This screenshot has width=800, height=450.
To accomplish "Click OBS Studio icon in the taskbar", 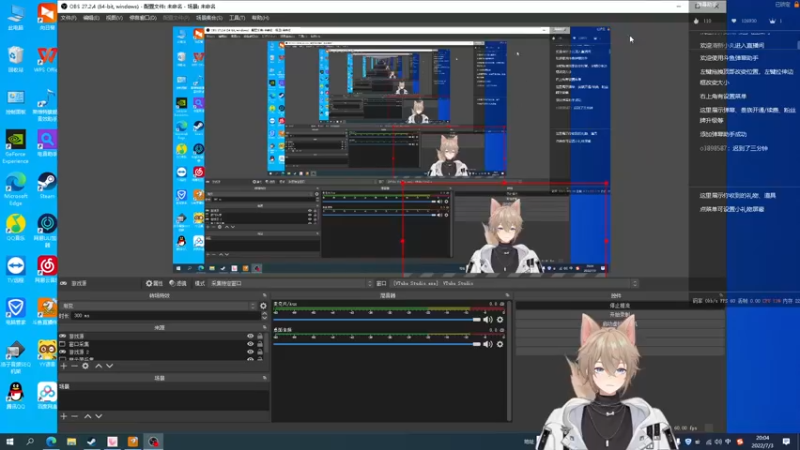I will pos(154,441).
